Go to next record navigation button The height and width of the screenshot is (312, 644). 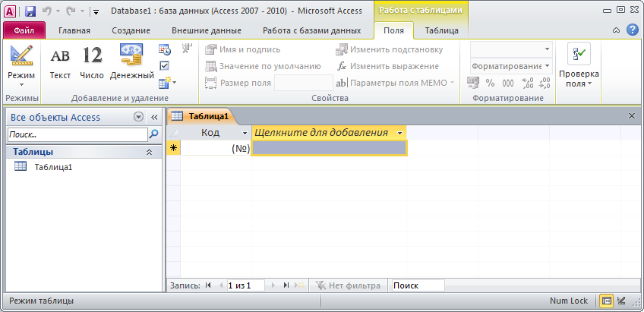click(273, 285)
